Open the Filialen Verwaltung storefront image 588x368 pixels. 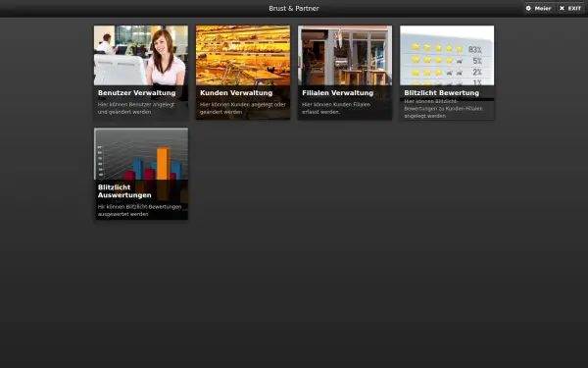[345, 56]
